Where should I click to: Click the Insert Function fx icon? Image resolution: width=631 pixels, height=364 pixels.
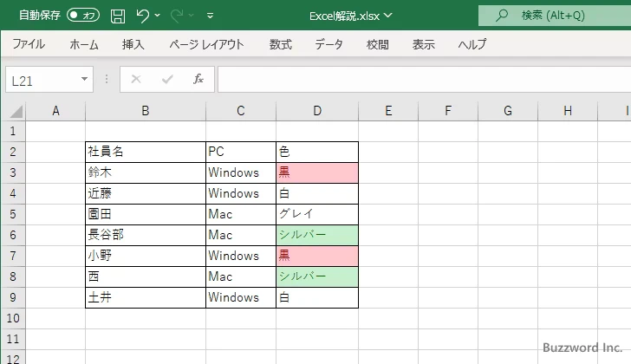(198, 79)
